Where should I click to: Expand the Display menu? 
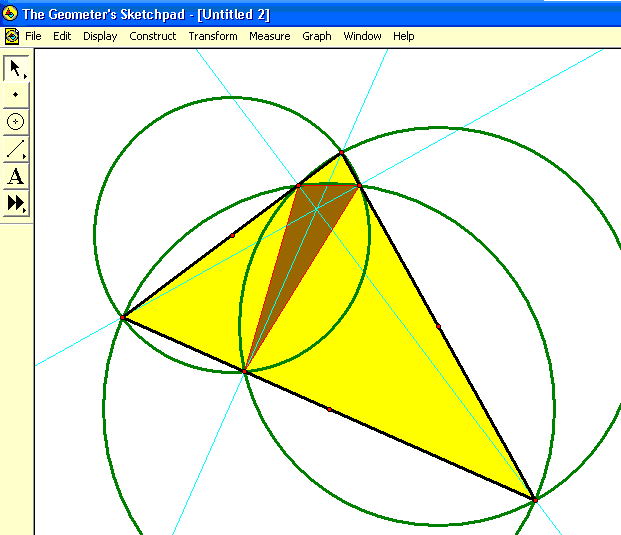click(x=100, y=36)
